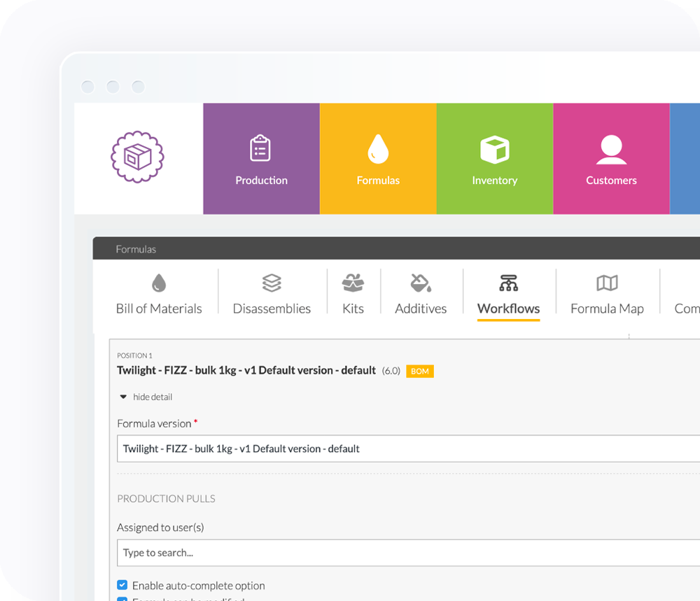Click the purple box logo icon

coord(137,157)
